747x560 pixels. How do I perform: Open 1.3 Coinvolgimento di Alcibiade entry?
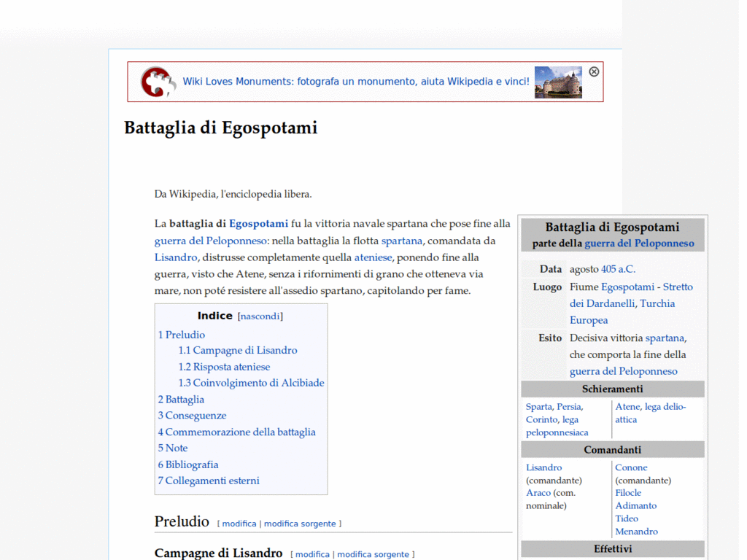point(251,383)
